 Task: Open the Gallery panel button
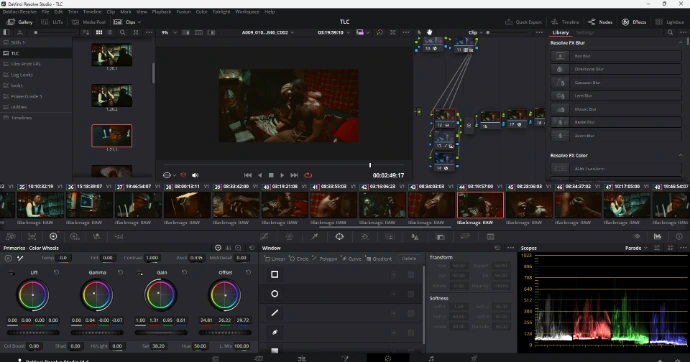pos(20,22)
